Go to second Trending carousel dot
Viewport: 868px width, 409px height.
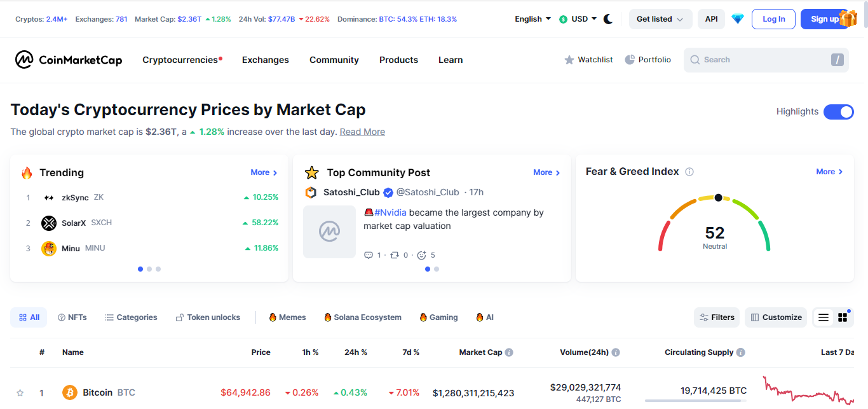pos(149,269)
